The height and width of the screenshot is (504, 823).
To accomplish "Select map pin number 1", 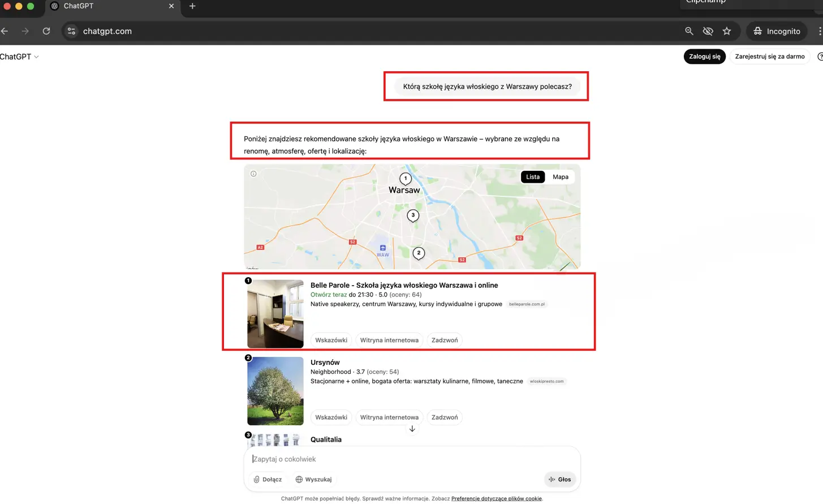I will coord(406,179).
